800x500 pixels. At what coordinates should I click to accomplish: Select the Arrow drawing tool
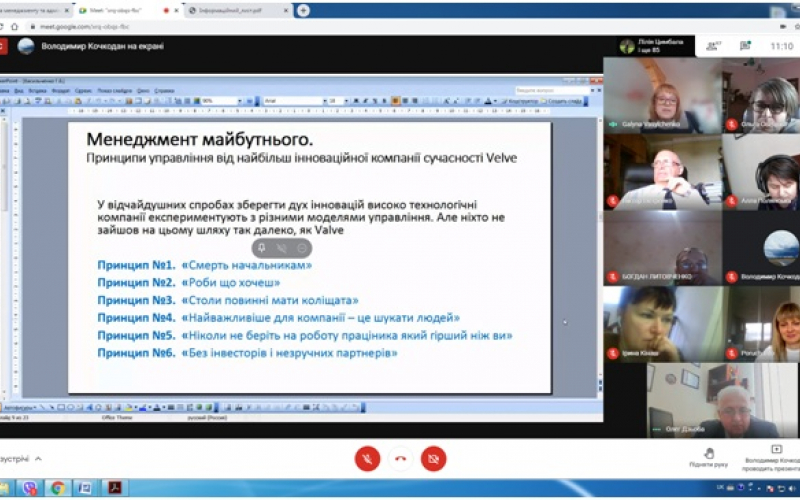(x=52, y=407)
